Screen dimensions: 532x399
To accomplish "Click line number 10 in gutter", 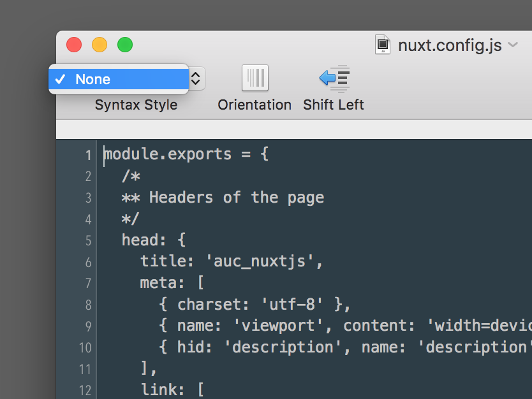I will (85, 348).
